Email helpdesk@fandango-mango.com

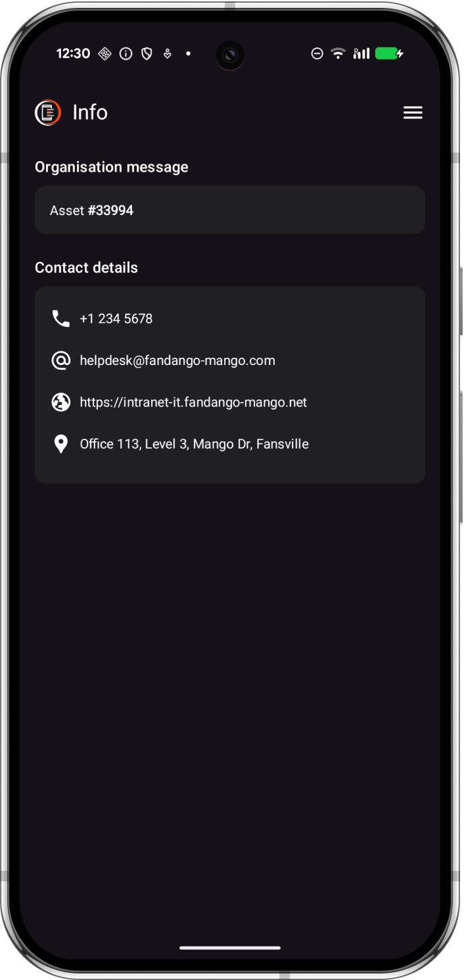coord(177,360)
